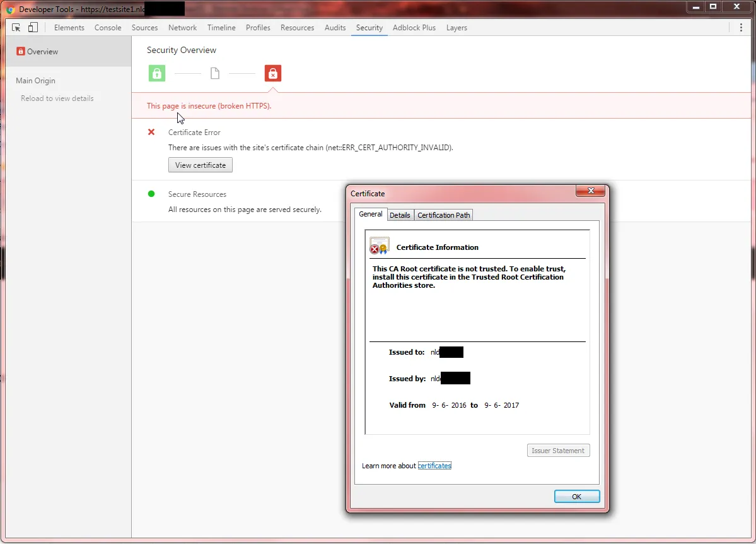Close the Certificate dialog with the X
756x544 pixels.
tap(591, 191)
